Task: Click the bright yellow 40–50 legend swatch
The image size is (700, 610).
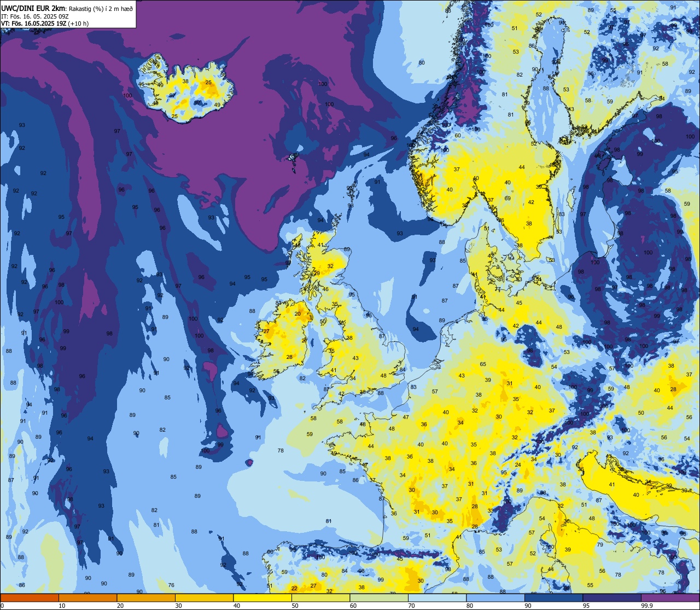Action: click(x=262, y=597)
